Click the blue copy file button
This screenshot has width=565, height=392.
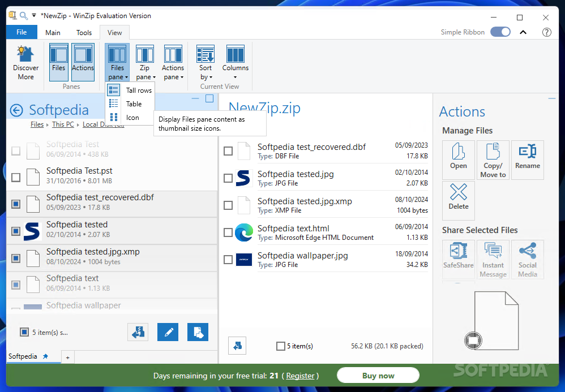(x=198, y=332)
